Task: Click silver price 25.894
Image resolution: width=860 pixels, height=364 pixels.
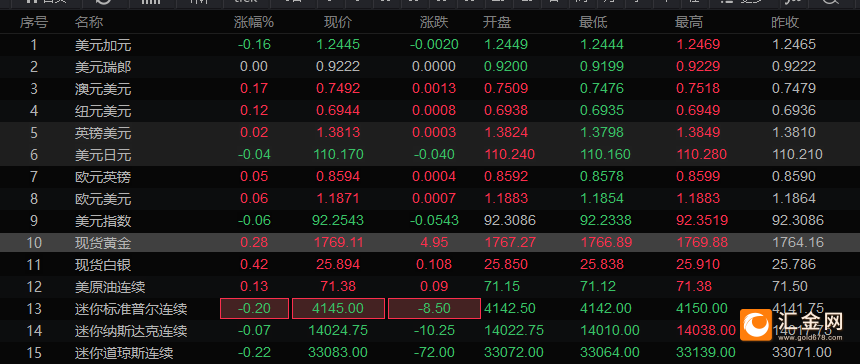Action: pyautogui.click(x=338, y=265)
